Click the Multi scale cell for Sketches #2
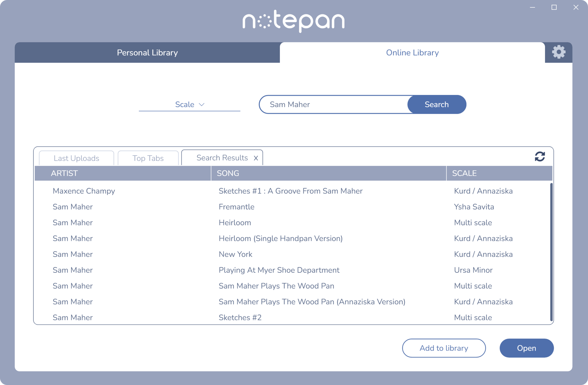Screen dimensions: 588x385 [x=473, y=318]
